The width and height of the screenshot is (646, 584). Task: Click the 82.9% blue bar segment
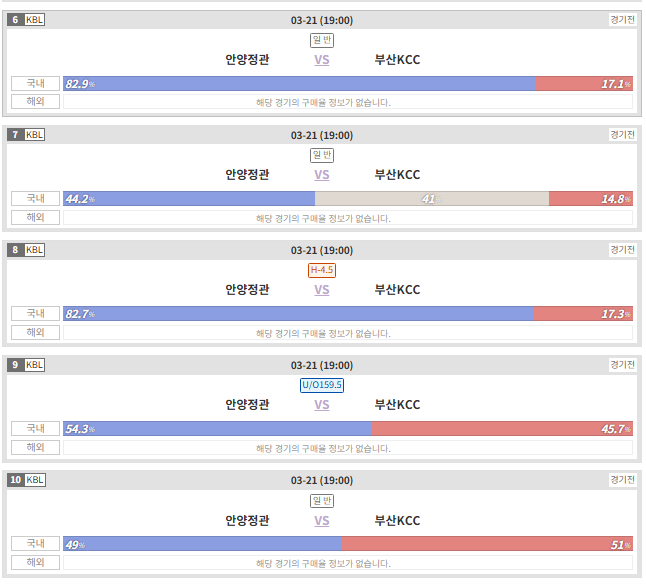tap(300, 84)
